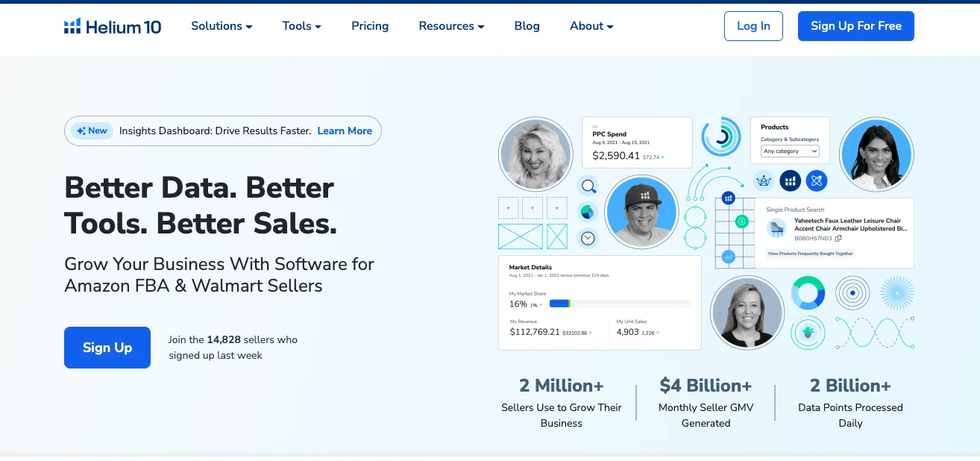Click the Helium 10 logo
The height and width of the screenshot is (461, 980).
[113, 26]
